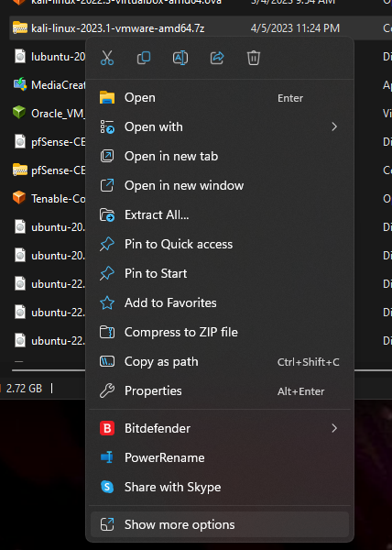Click the PowerRename icon
Screen dimensions: 392x550
click(x=107, y=457)
